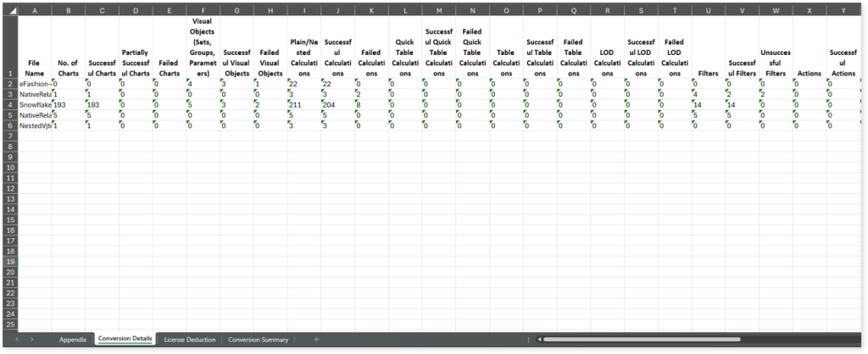Select the cell with value 204

click(x=337, y=105)
